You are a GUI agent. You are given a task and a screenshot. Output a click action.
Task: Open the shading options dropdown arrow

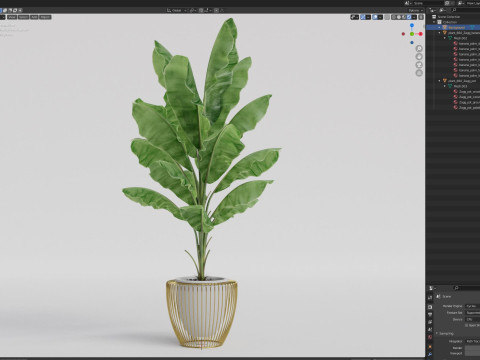coord(414,17)
